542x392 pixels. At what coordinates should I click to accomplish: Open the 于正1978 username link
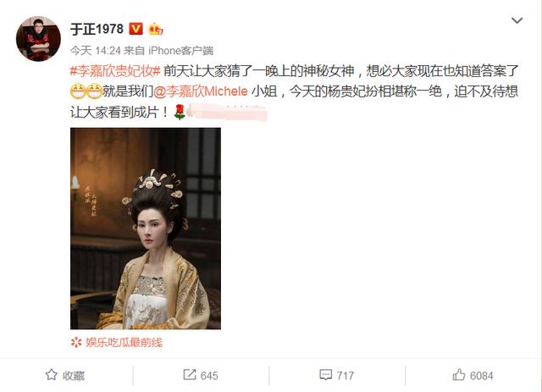click(x=97, y=29)
